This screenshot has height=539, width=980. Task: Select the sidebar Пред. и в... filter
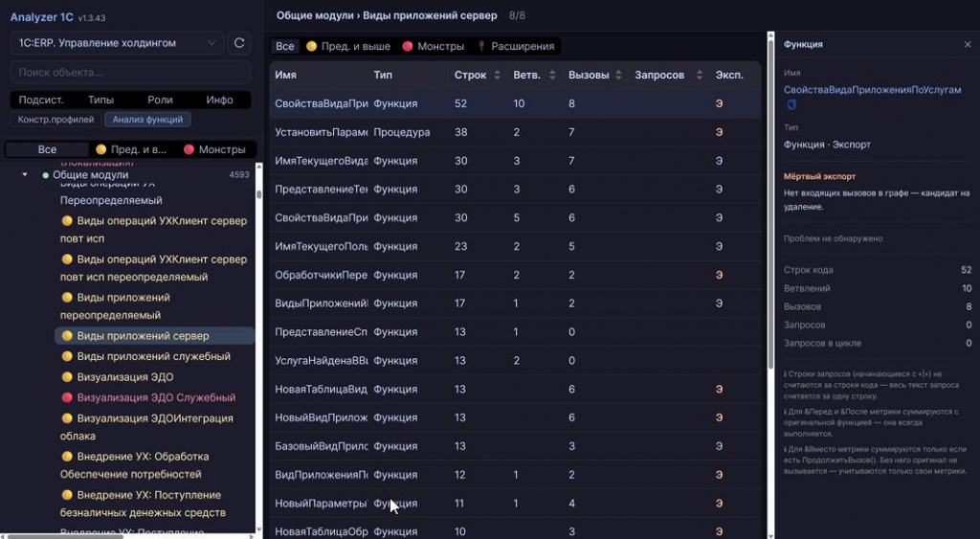(x=132, y=149)
